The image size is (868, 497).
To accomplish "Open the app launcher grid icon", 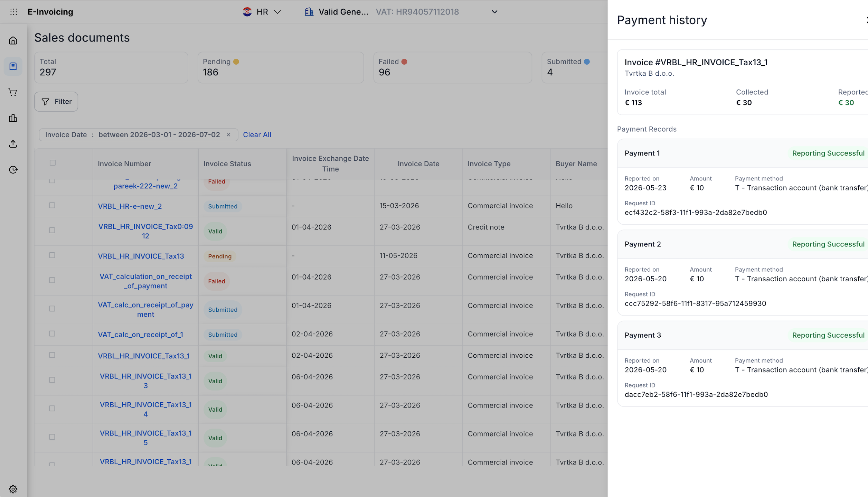I will pos(13,12).
